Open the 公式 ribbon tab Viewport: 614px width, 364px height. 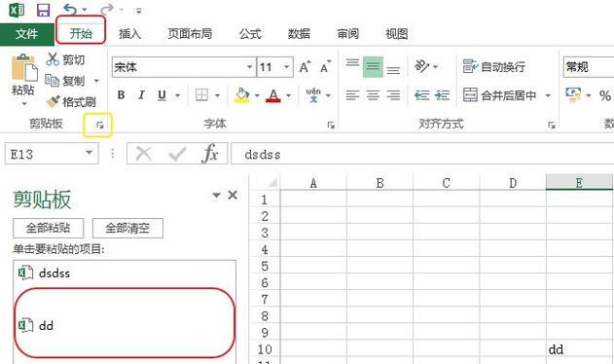pos(250,34)
